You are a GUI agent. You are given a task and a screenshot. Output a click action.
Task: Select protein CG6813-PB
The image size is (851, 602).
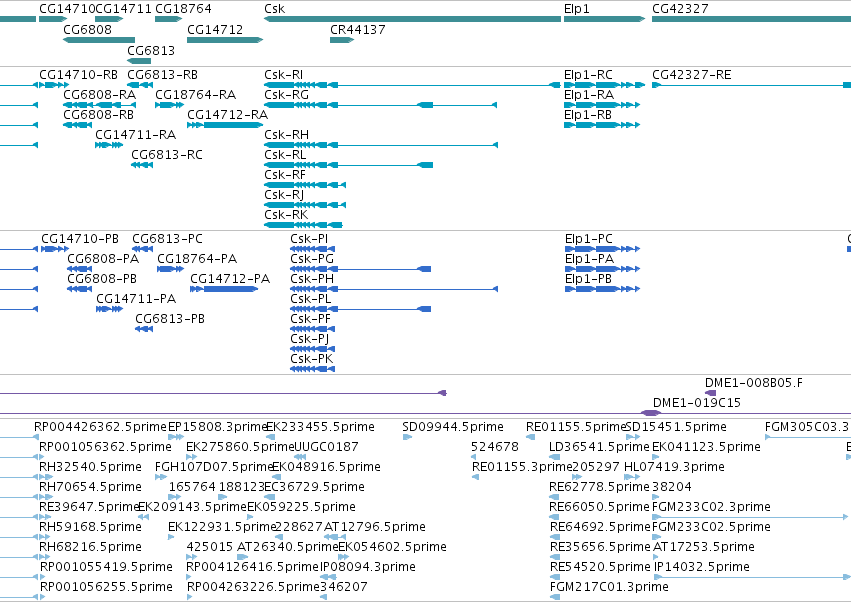(144, 329)
